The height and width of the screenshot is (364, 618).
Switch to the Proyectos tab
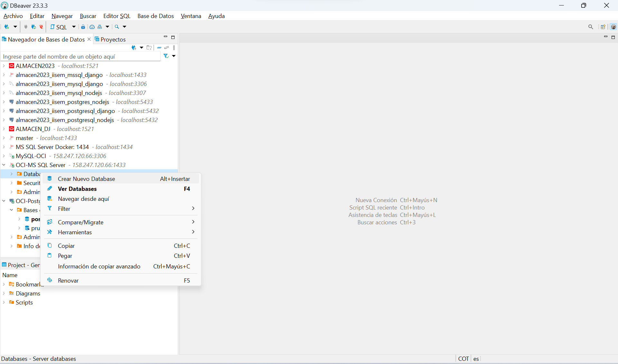click(x=110, y=39)
